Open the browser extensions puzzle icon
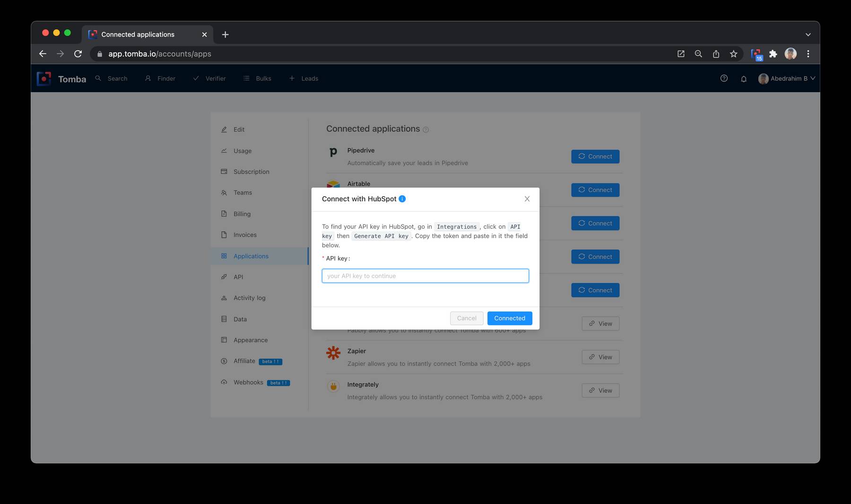The height and width of the screenshot is (504, 851). (773, 54)
